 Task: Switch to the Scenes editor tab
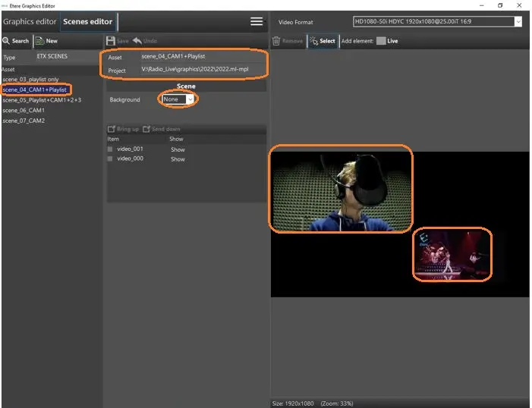click(87, 21)
